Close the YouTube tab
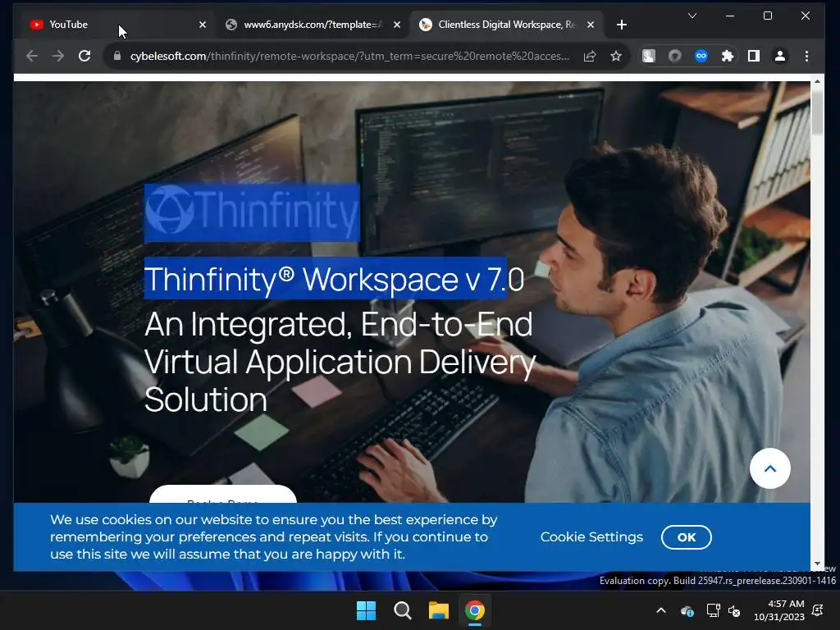The image size is (840, 630). pyautogui.click(x=203, y=25)
